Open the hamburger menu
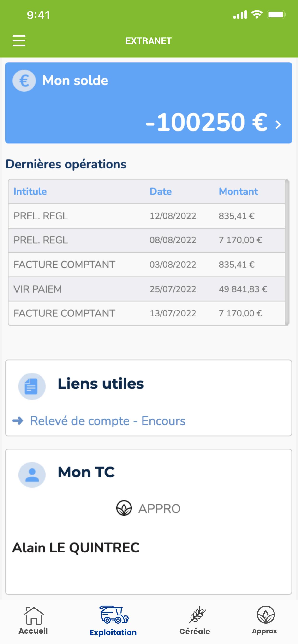 [x=19, y=40]
